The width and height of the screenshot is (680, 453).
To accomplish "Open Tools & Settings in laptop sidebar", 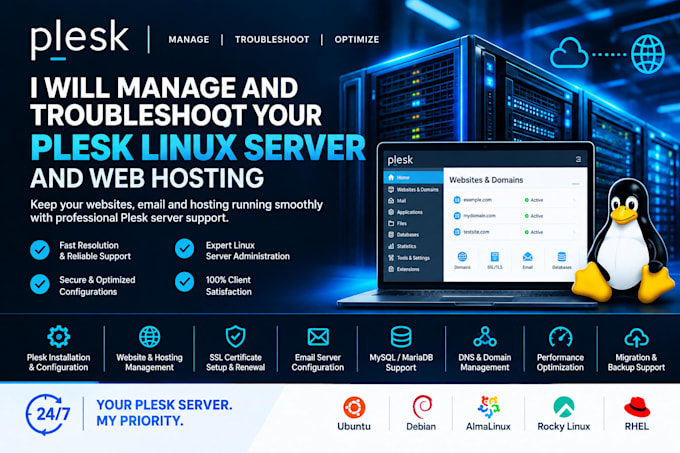I will click(x=413, y=258).
